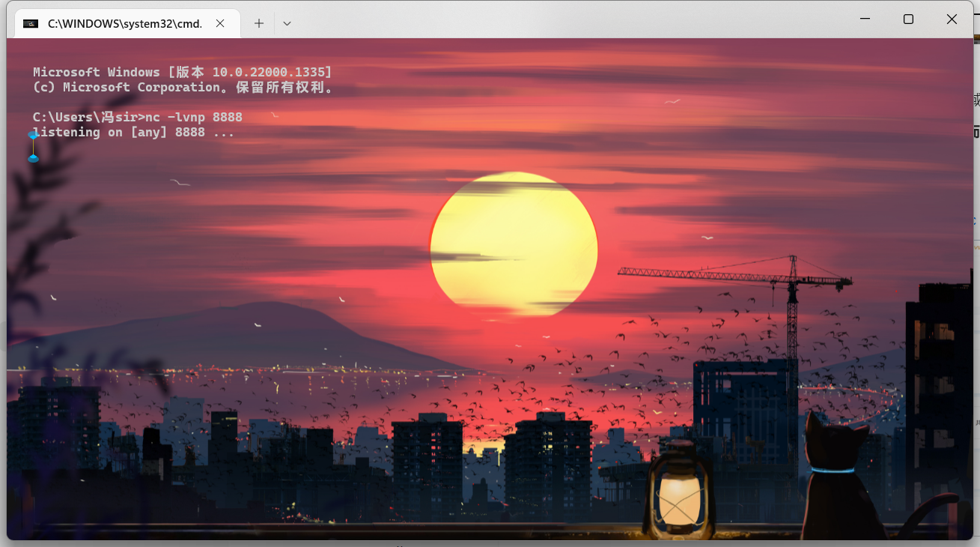
Task: Click the 'listening on [any] 8888 ...' line
Action: click(134, 132)
